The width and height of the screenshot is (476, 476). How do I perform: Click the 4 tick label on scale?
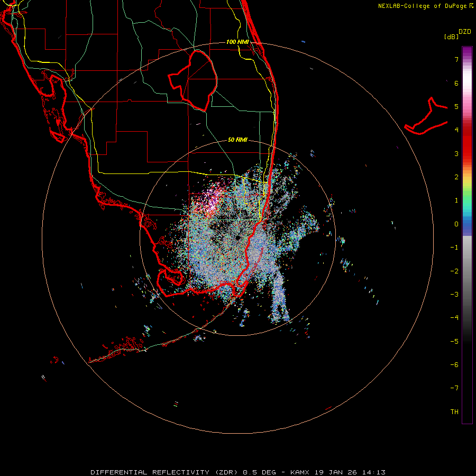click(456, 130)
